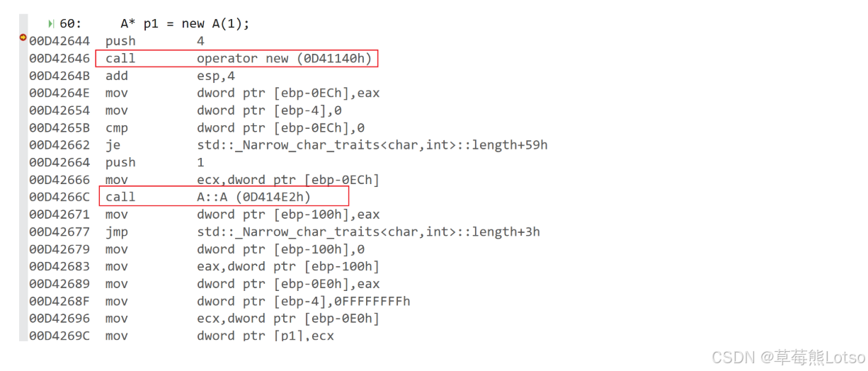Select address 00D42689 in the gutter column
This screenshot has height=371, width=868.
(59, 284)
